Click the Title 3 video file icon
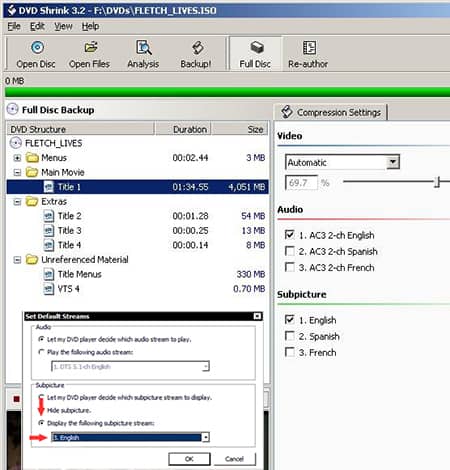This screenshot has width=450, height=470. point(49,230)
